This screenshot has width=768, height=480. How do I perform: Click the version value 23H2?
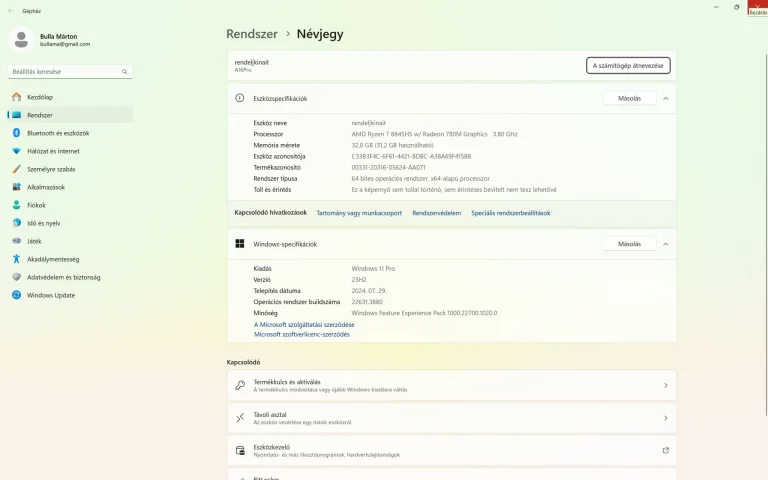359,280
